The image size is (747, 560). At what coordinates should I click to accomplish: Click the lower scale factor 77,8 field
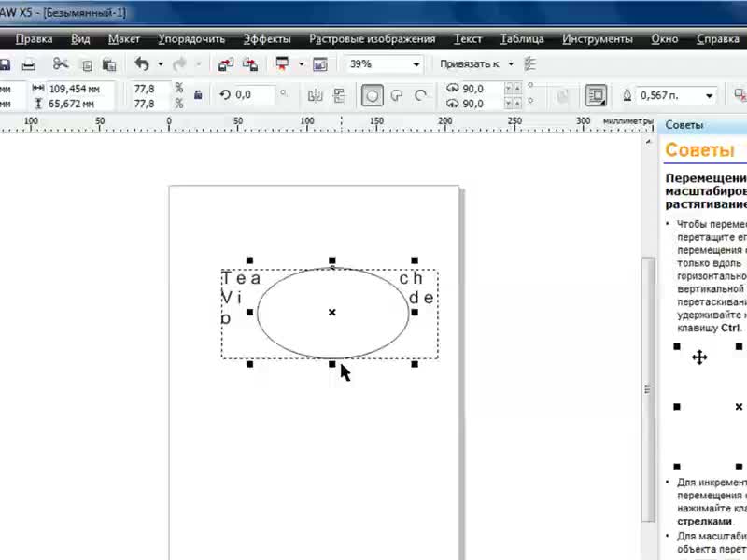pyautogui.click(x=150, y=104)
